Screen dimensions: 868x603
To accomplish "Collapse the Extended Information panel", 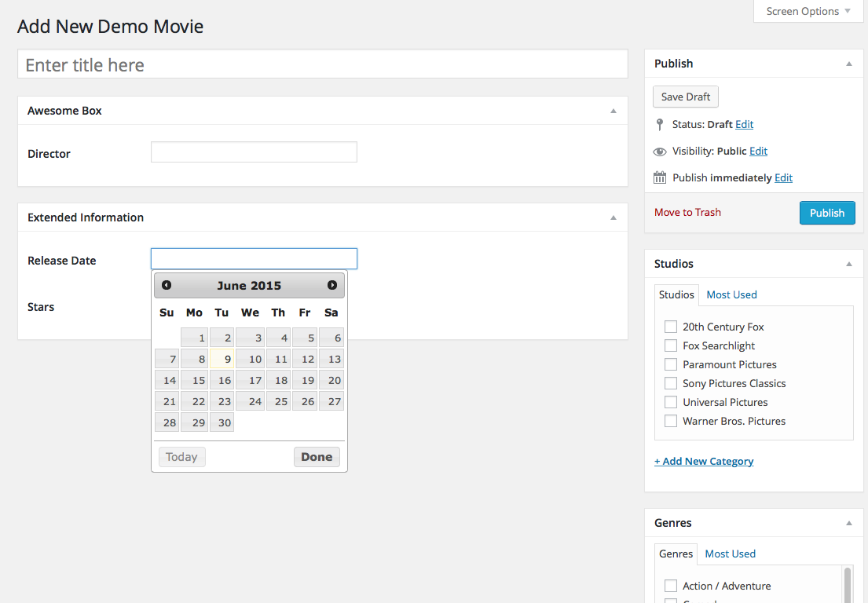I will (x=613, y=217).
